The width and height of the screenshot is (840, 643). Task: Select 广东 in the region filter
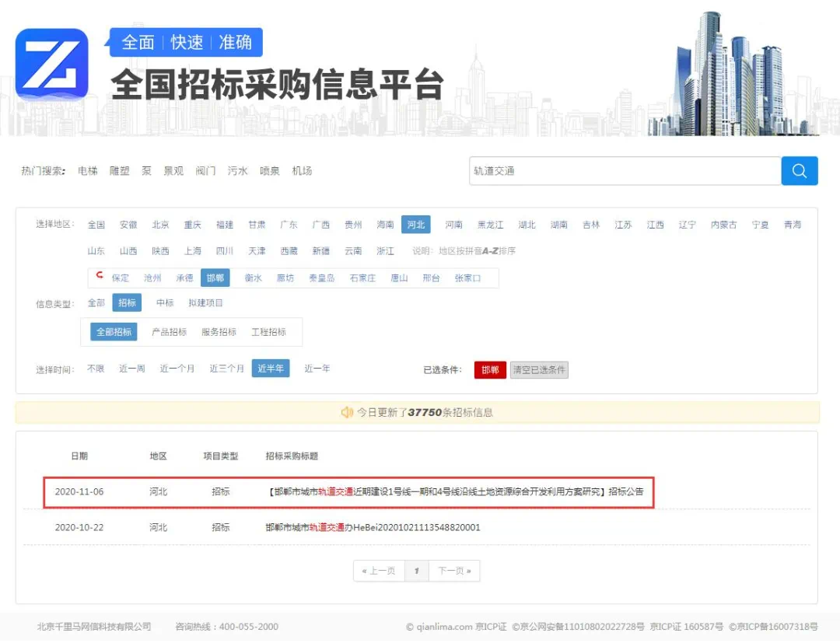[x=289, y=225]
